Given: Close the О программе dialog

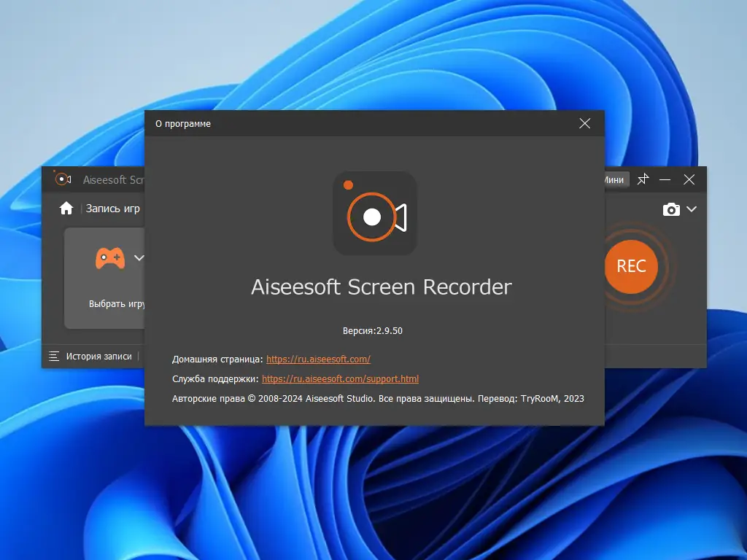Looking at the screenshot, I should tap(584, 123).
